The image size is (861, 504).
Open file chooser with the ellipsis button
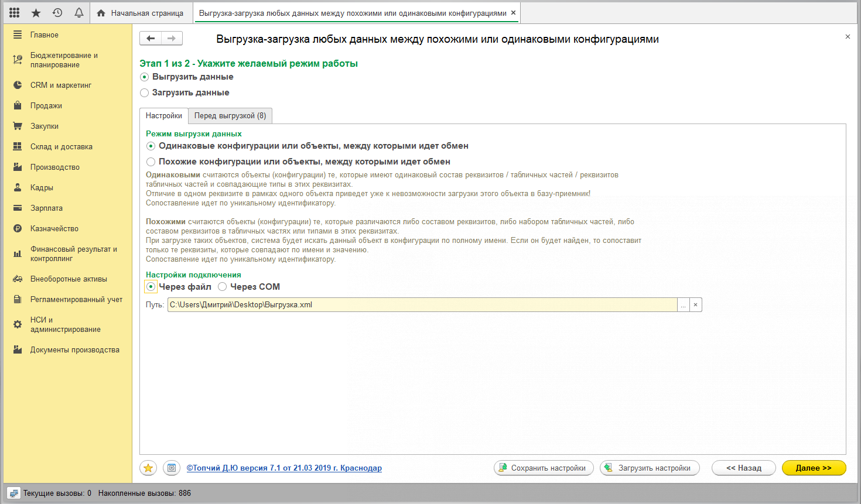point(683,305)
